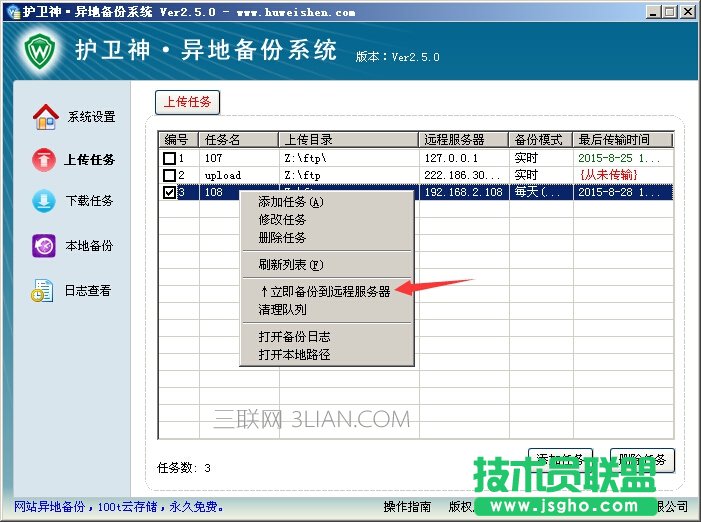
Task: Uncheck the checkbox for task 108
Action: [169, 192]
